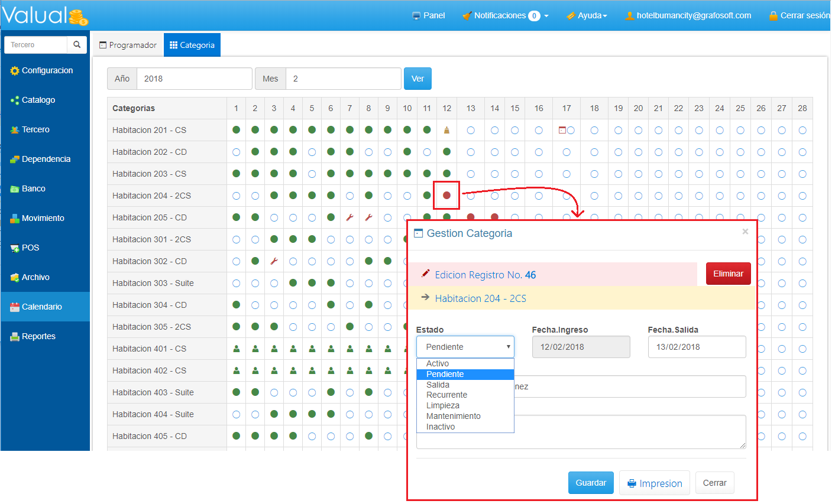Click the Cerrar button in dialog
The image size is (835, 504).
(714, 483)
